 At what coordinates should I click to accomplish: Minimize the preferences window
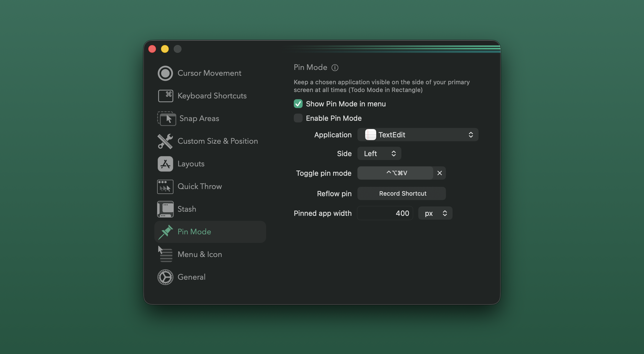pyautogui.click(x=165, y=49)
